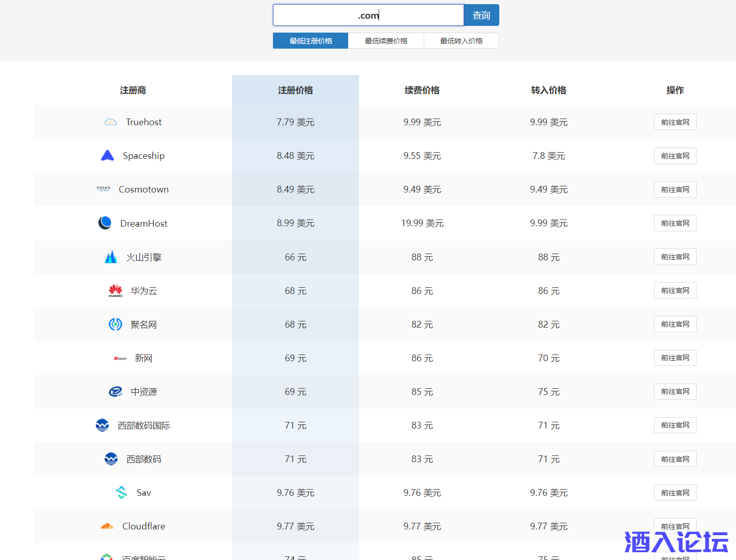Click the 西部数码国际 wave logo icon
This screenshot has width=736, height=560.
[x=103, y=425]
